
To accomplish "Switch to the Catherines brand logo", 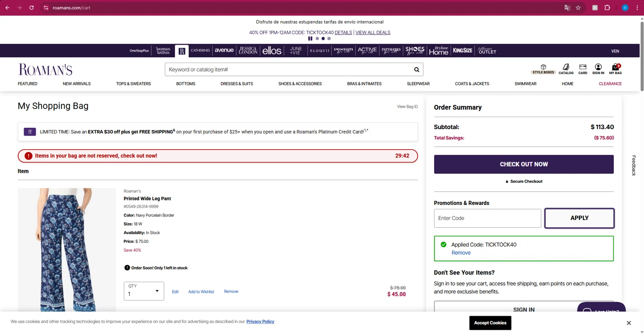I will [x=200, y=51].
